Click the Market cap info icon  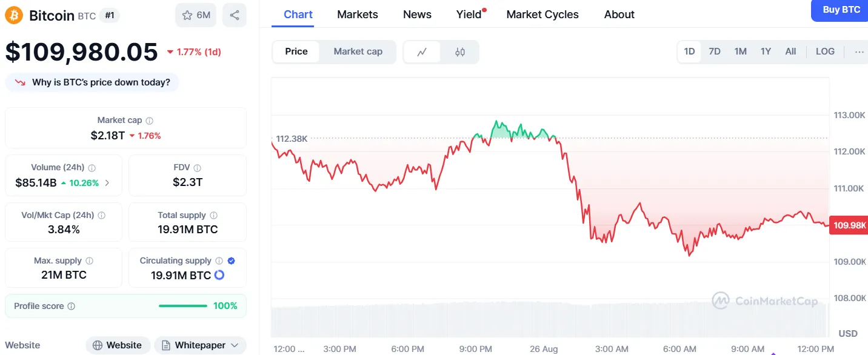tap(150, 119)
